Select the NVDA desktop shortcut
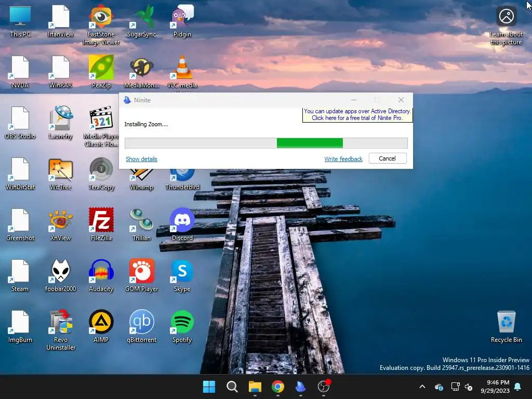 20,72
